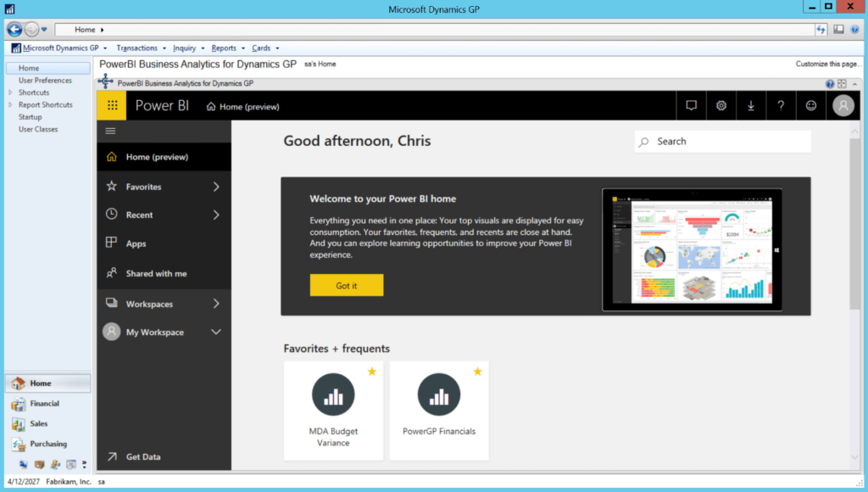The image size is (868, 492).
Task: Open the Sales navigation button
Action: (48, 424)
